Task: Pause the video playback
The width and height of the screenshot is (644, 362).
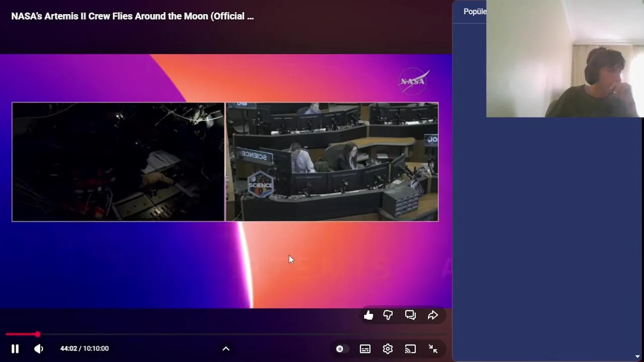Action: coord(15,348)
